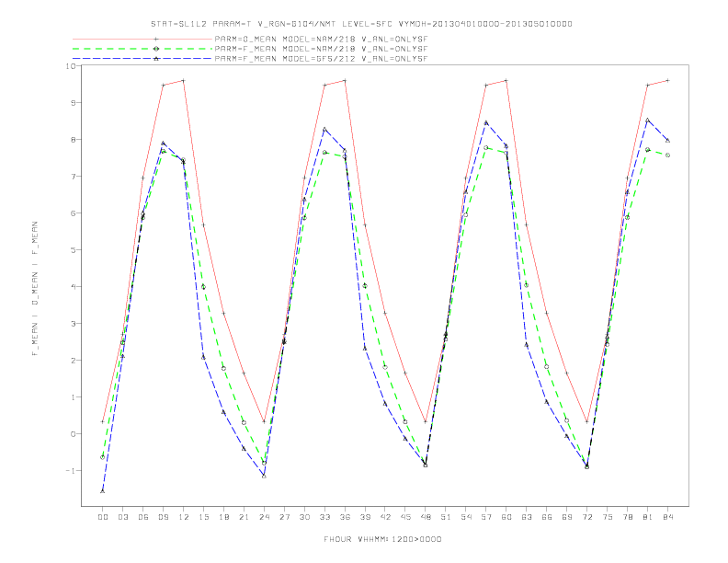Screen dimensions: 728x563
Task: Click x-axis tick label 45
Action: click(x=405, y=517)
